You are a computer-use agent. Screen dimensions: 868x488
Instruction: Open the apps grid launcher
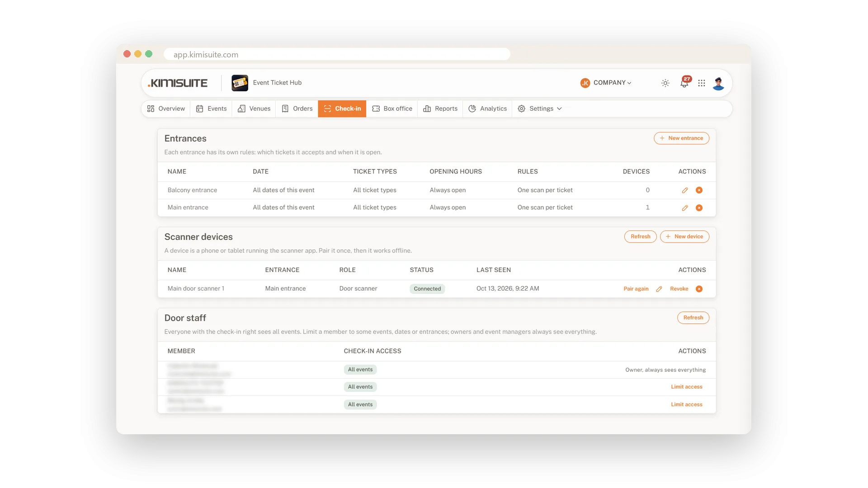click(x=702, y=83)
